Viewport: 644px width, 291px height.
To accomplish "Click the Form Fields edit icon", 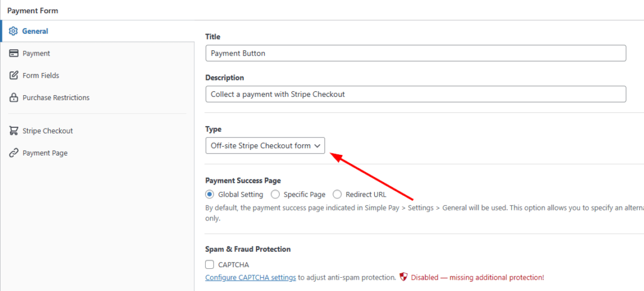I will (x=13, y=76).
